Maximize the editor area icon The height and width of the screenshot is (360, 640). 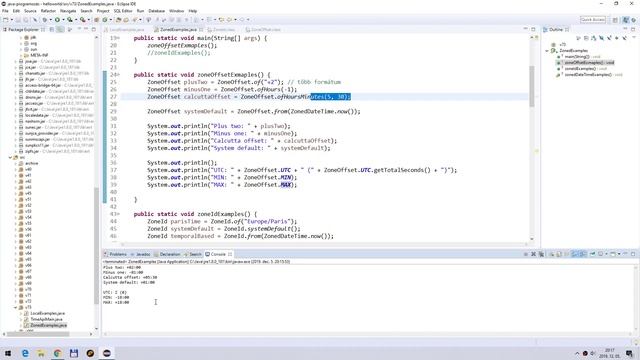pyautogui.click(x=533, y=29)
